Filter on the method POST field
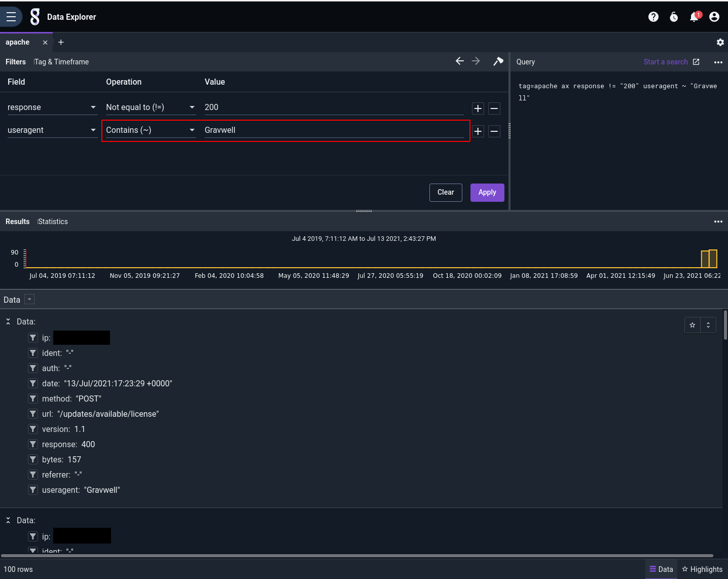 [x=33, y=399]
